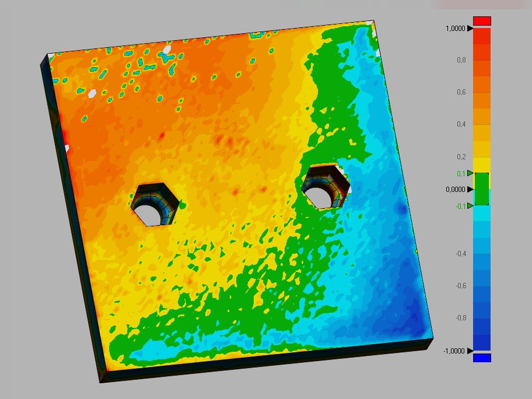Select the left hexagonal hole in the plate
The width and height of the screenshot is (532, 399).
155,204
